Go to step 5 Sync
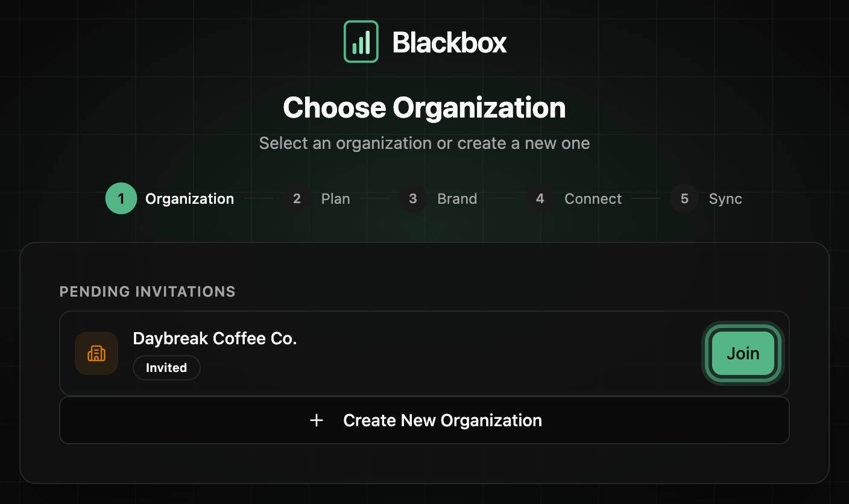 (x=706, y=199)
